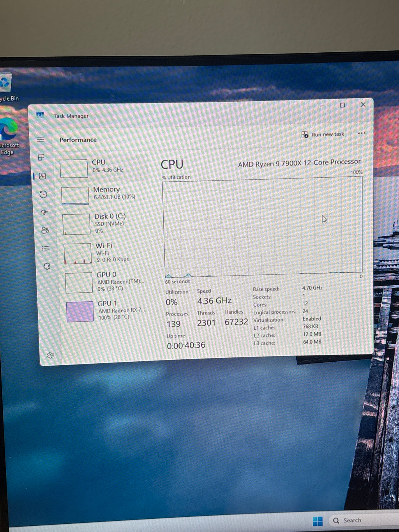
Task: Open the three-dots more options menu
Action: (362, 133)
